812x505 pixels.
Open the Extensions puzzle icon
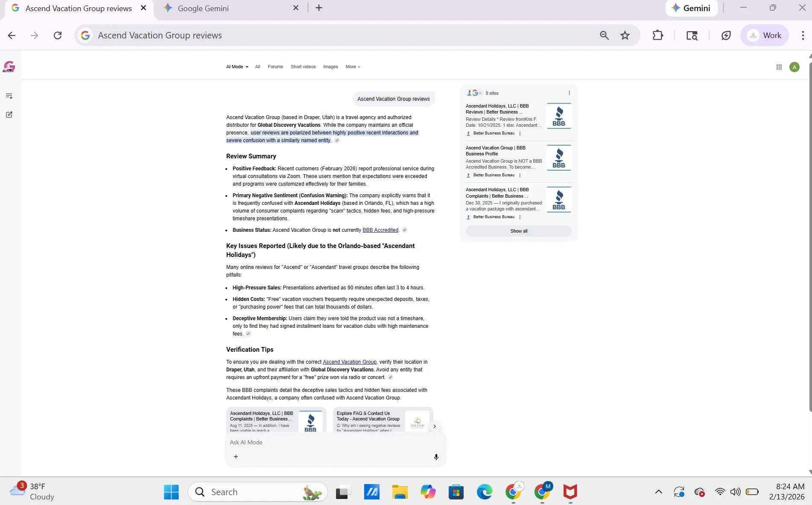coord(658,35)
